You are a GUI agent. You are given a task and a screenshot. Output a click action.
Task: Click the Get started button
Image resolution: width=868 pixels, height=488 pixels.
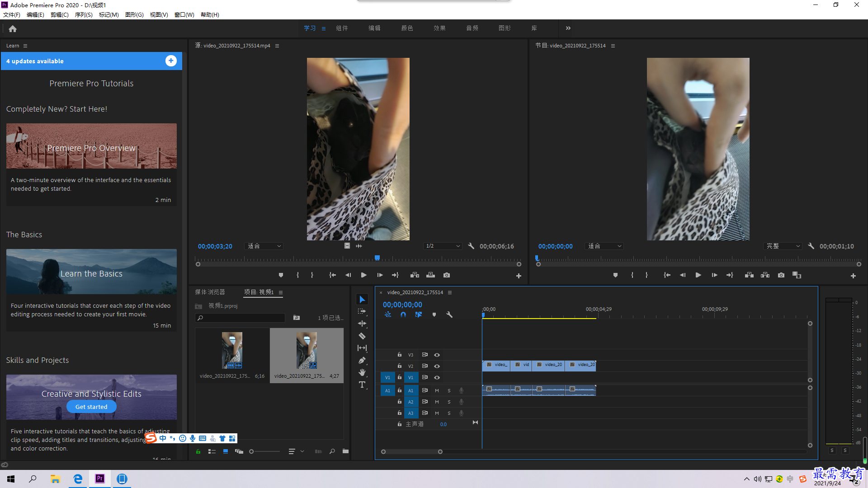(91, 407)
